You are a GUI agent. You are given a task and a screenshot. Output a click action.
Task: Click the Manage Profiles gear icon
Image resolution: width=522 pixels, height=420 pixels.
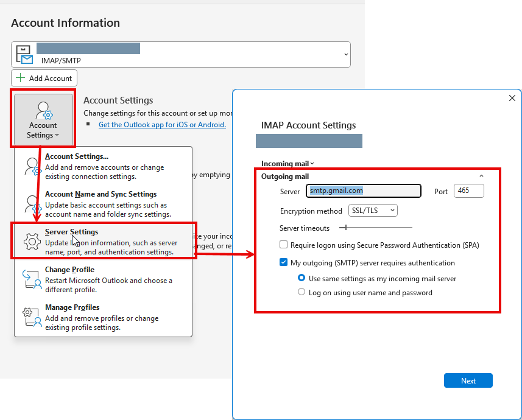click(32, 315)
